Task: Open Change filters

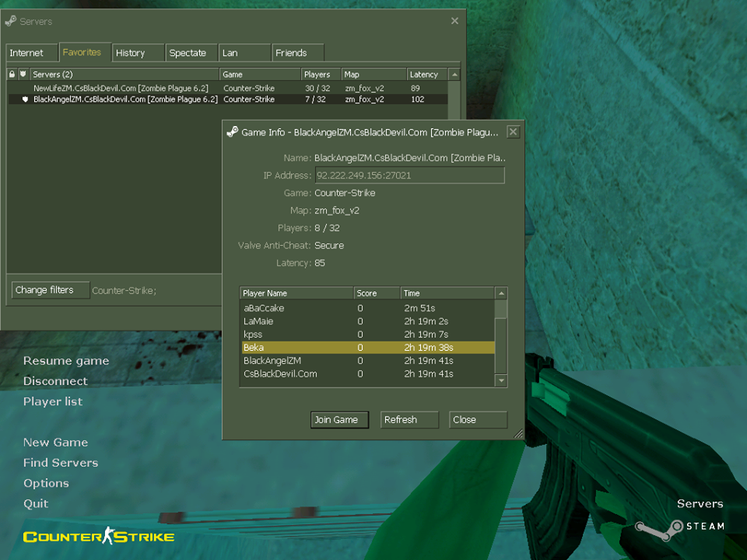Action: [51, 290]
